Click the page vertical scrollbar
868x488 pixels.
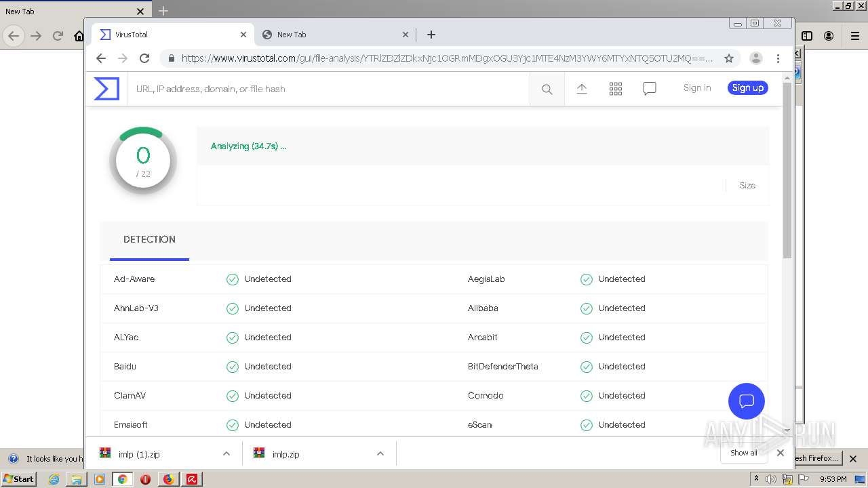(x=787, y=169)
